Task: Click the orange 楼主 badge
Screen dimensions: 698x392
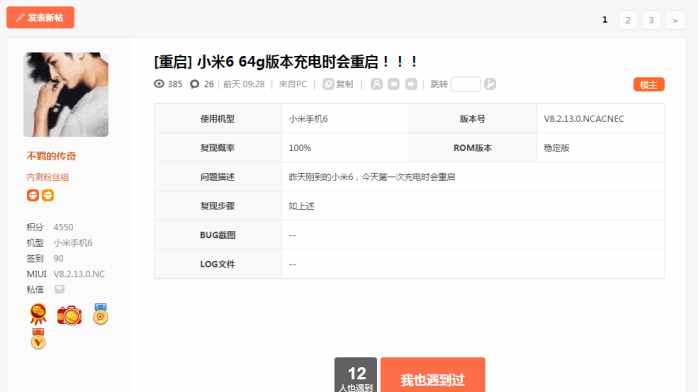Action: pyautogui.click(x=649, y=85)
